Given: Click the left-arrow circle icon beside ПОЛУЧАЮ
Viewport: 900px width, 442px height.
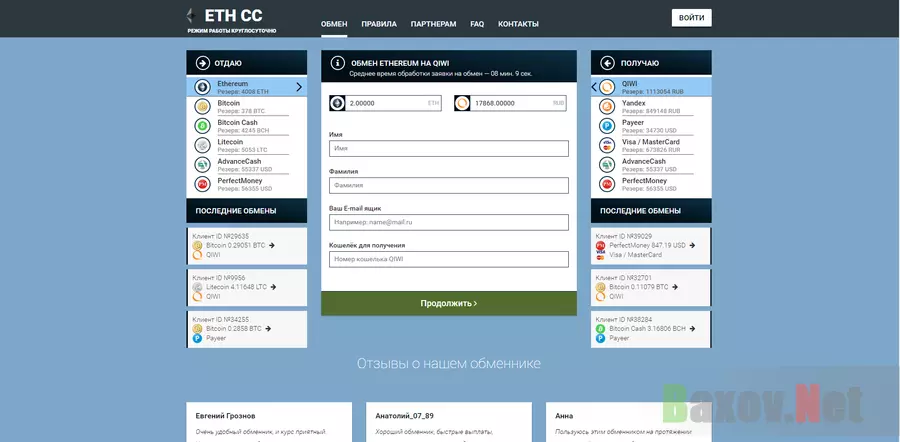Looking at the screenshot, I should click(x=607, y=63).
